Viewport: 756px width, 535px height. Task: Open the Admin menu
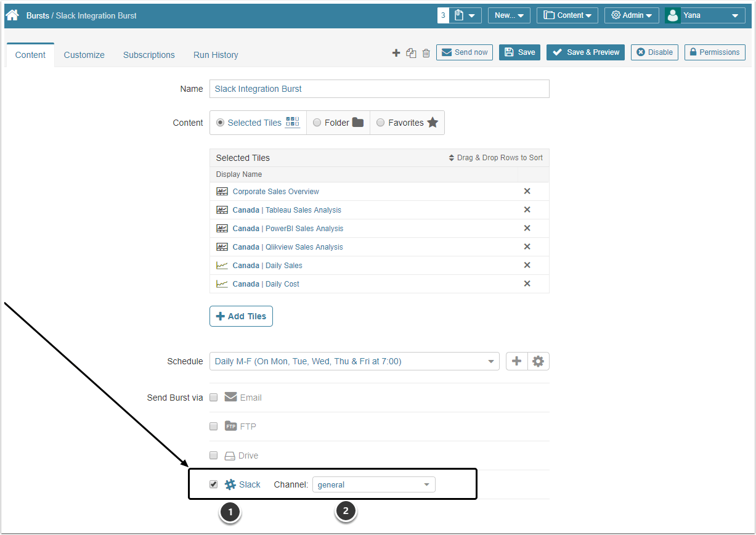[x=632, y=15]
